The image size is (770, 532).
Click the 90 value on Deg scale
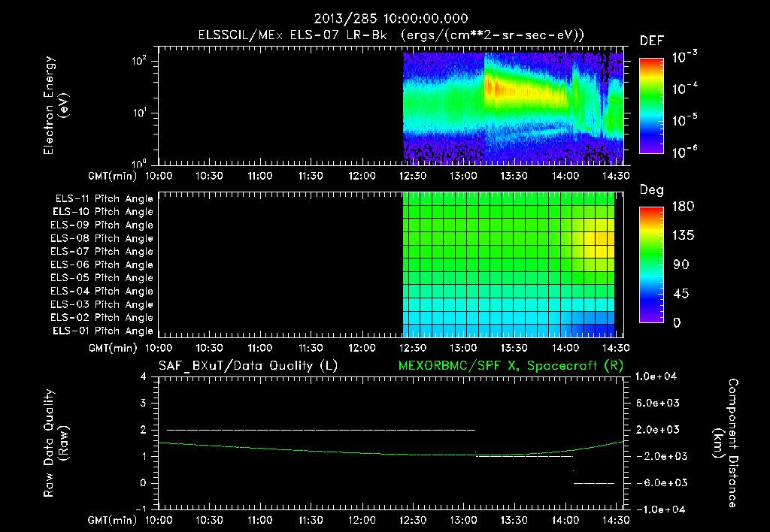[681, 265]
